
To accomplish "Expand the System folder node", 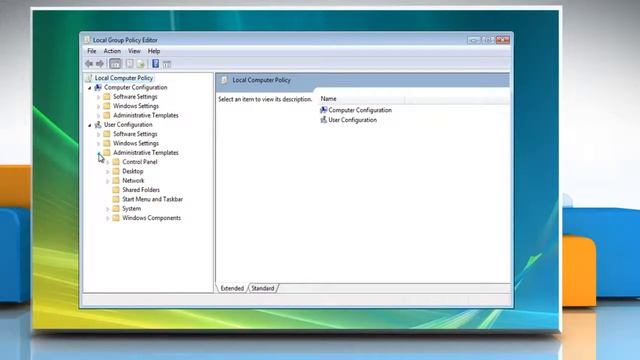I will pos(108,209).
